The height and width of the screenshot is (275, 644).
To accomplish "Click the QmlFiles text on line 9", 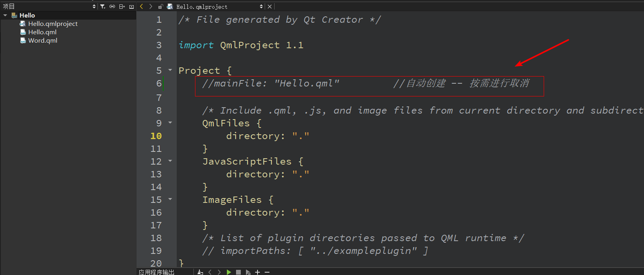I will point(226,123).
